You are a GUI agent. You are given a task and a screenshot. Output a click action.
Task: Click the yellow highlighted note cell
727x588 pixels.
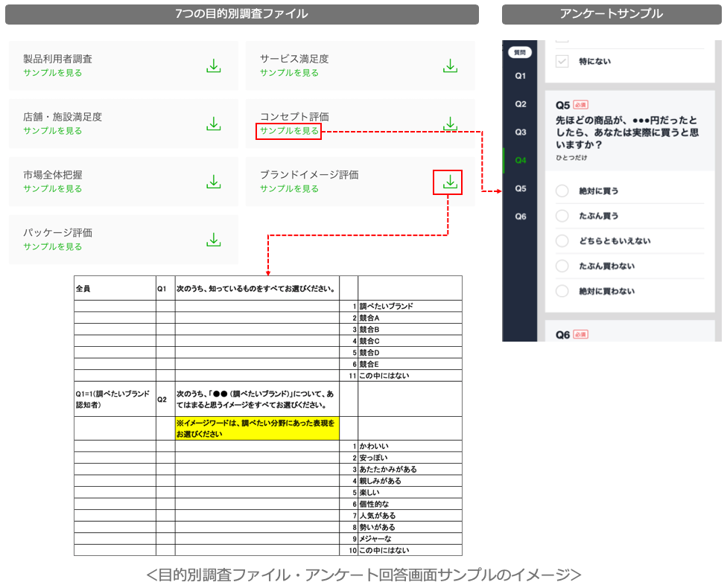pos(257,428)
